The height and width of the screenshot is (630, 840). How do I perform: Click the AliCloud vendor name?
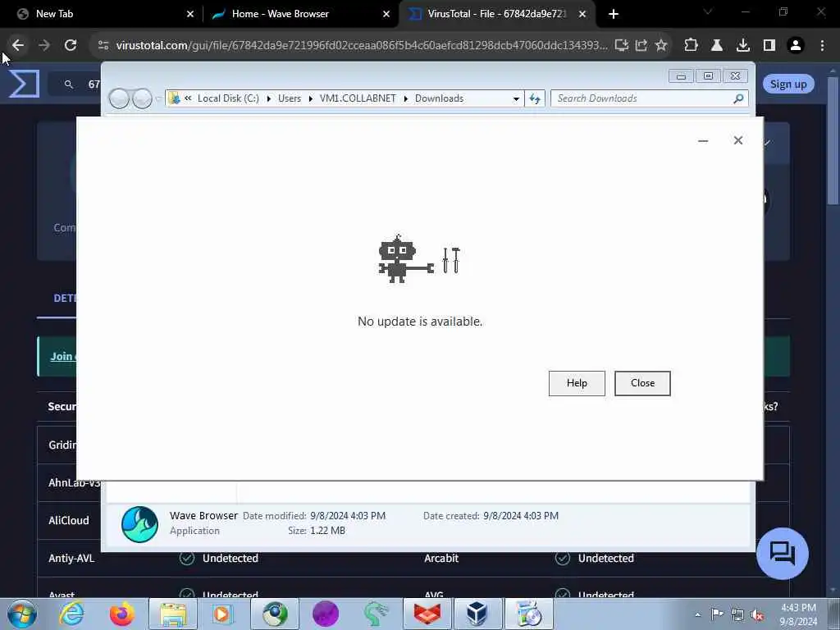[69, 521]
